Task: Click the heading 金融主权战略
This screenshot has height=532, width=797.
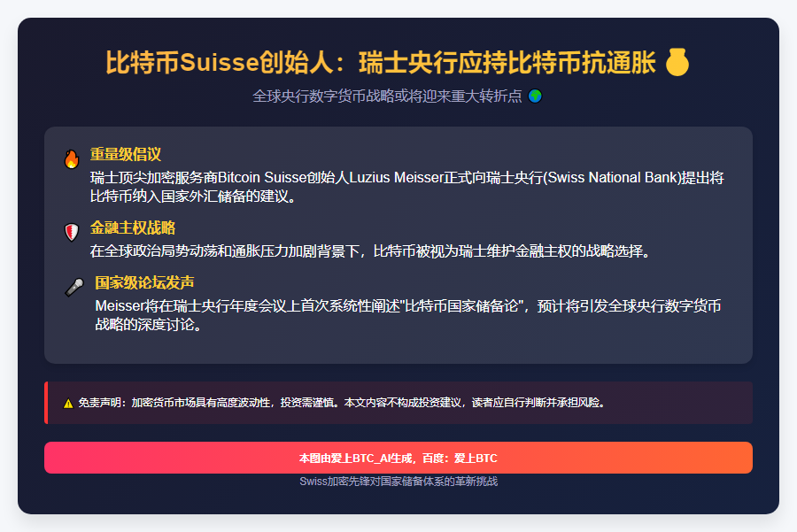Action: 133,227
